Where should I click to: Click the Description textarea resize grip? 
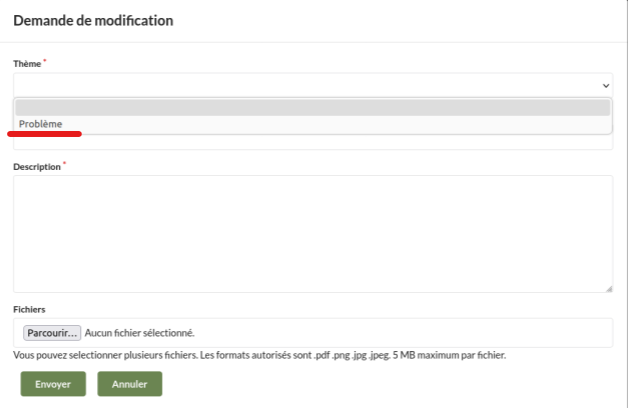[608, 288]
